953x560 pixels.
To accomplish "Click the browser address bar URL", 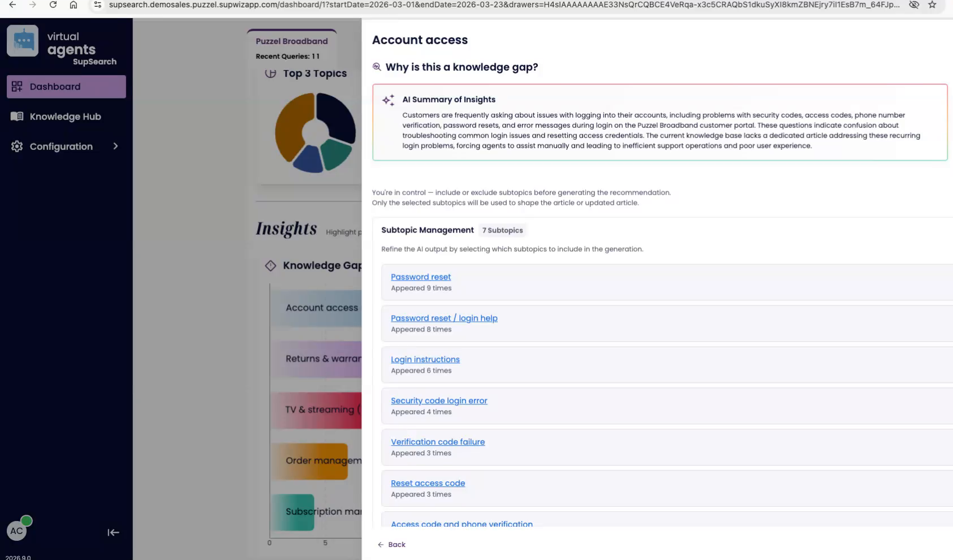I will click(503, 5).
